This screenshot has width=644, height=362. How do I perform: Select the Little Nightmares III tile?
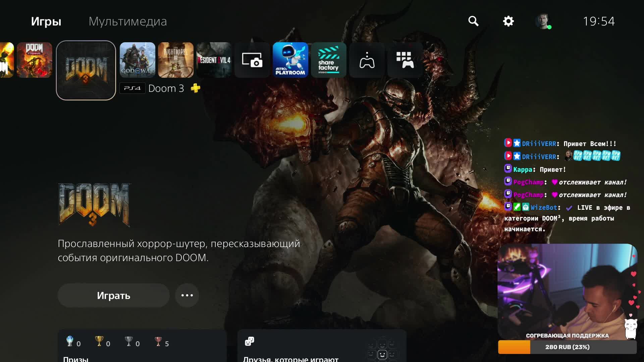tap(176, 60)
